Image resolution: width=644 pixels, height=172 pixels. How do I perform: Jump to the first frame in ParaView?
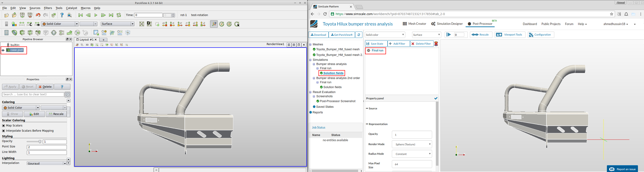point(81,15)
